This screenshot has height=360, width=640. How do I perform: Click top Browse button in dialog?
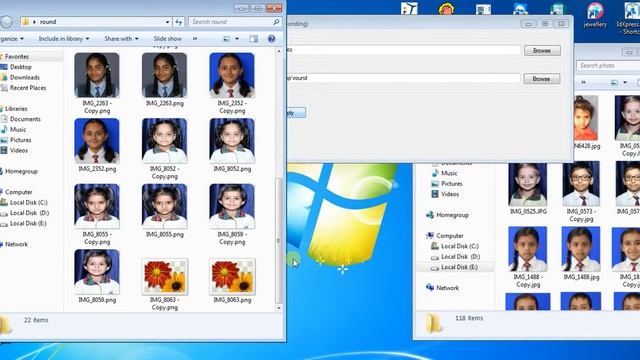[x=542, y=51]
